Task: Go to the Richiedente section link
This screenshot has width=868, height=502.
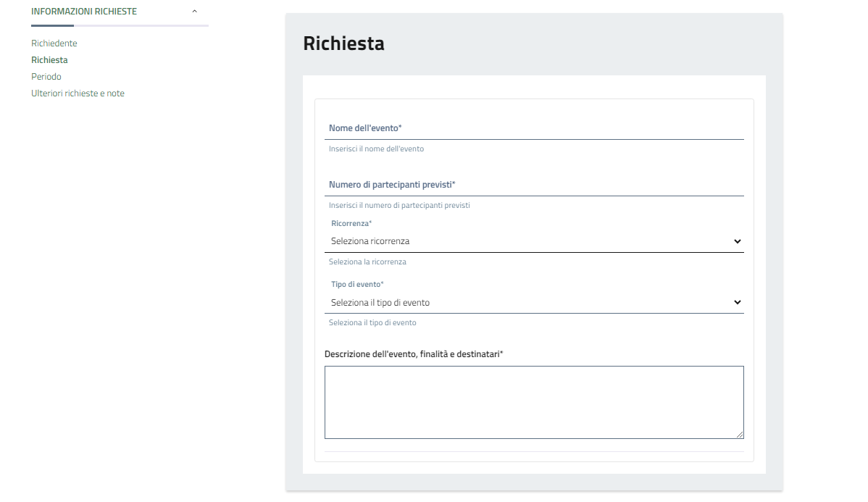Action: (x=54, y=43)
